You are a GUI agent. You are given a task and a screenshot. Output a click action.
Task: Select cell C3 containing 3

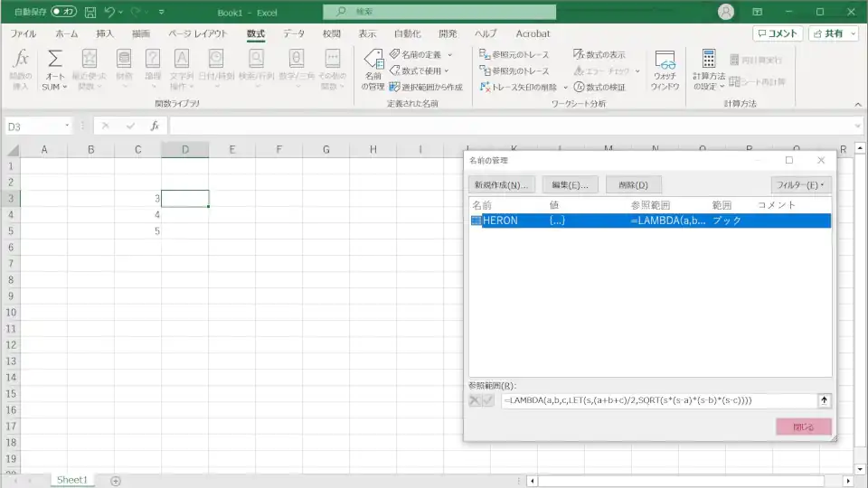click(x=137, y=198)
